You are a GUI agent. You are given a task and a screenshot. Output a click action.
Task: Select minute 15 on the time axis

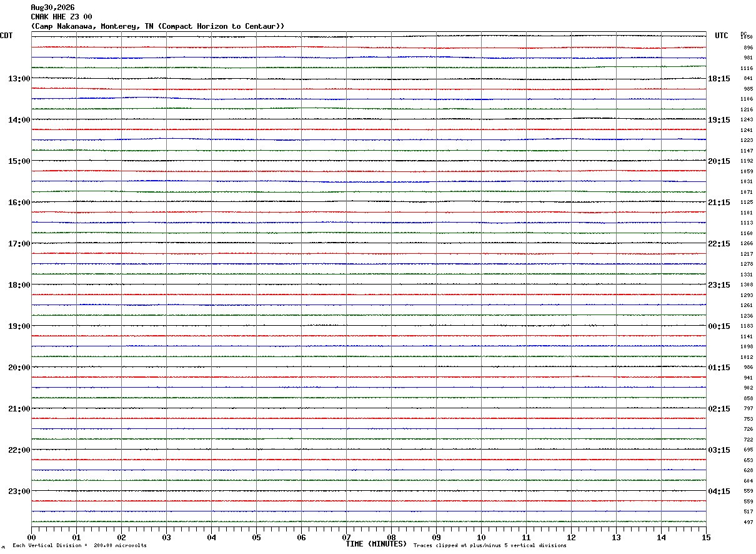(706, 537)
